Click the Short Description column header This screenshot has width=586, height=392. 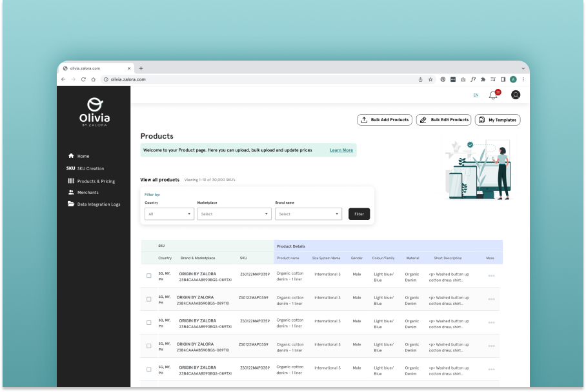pos(448,258)
